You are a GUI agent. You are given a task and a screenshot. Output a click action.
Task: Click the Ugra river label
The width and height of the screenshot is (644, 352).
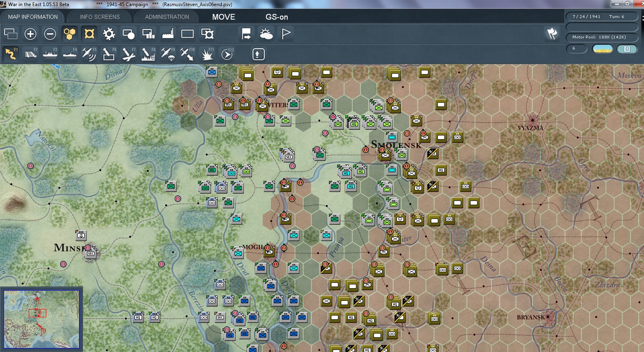[x=584, y=165]
